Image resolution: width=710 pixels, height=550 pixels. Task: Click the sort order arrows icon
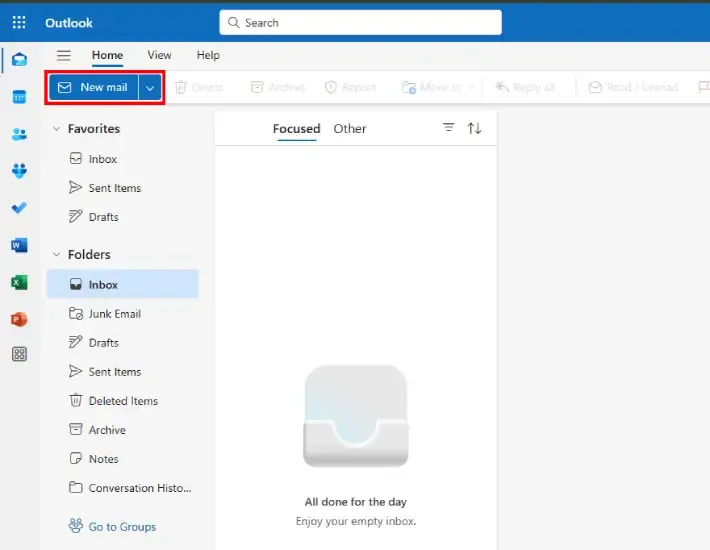click(x=474, y=128)
